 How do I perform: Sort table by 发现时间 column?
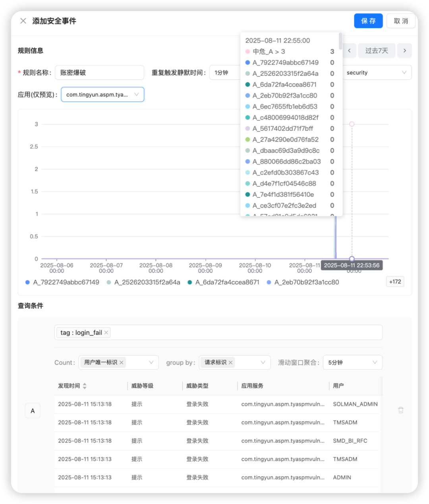coord(85,386)
